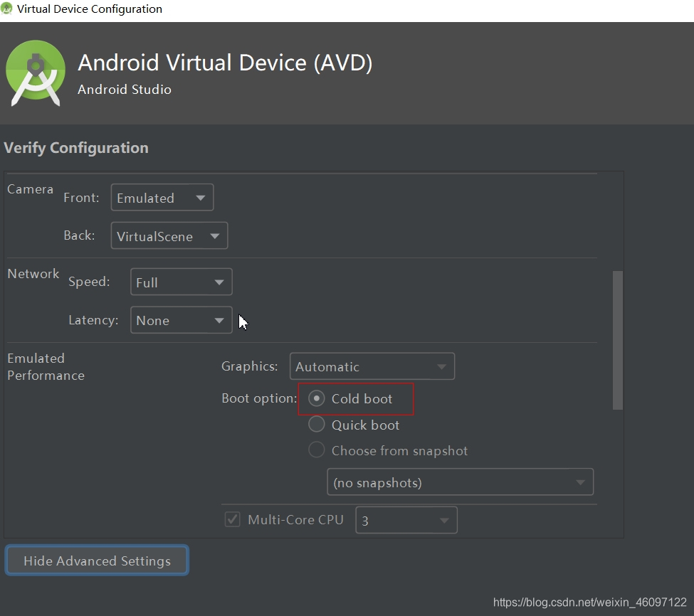The height and width of the screenshot is (616, 694).
Task: Open the Network Latency dropdown
Action: tap(181, 319)
